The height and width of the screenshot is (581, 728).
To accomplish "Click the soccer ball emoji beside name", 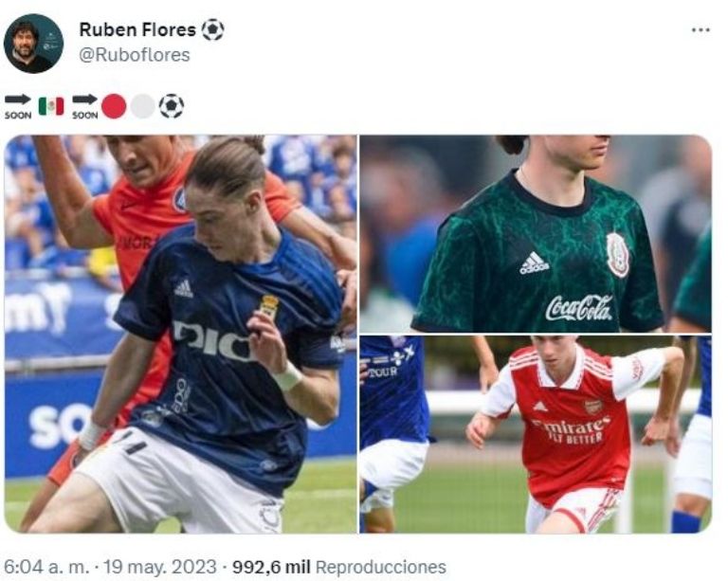I will 212,29.
